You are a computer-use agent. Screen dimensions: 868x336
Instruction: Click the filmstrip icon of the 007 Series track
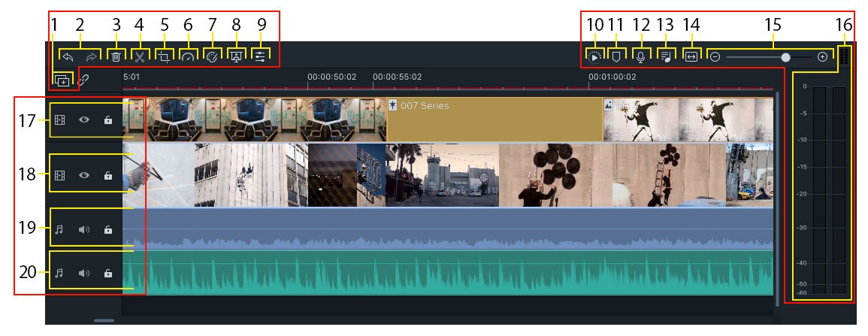point(60,120)
